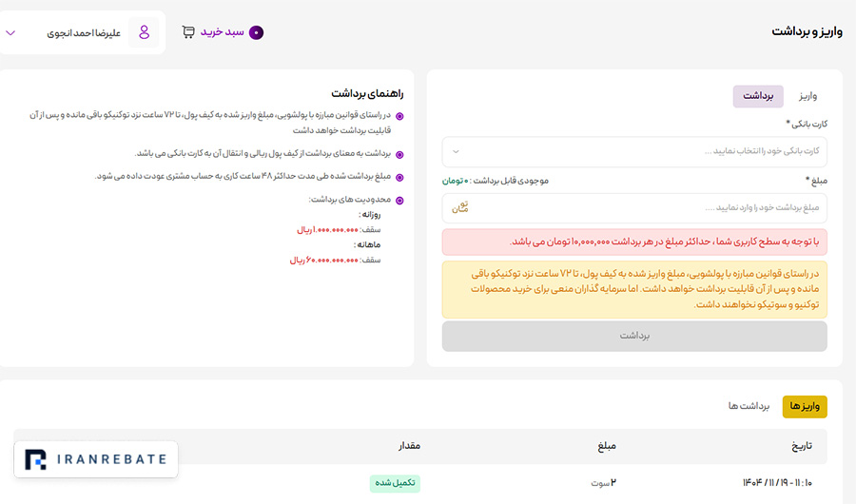Click the ۲ سوت amount cell
Viewport: 856px width, 504px height.
coord(603,483)
